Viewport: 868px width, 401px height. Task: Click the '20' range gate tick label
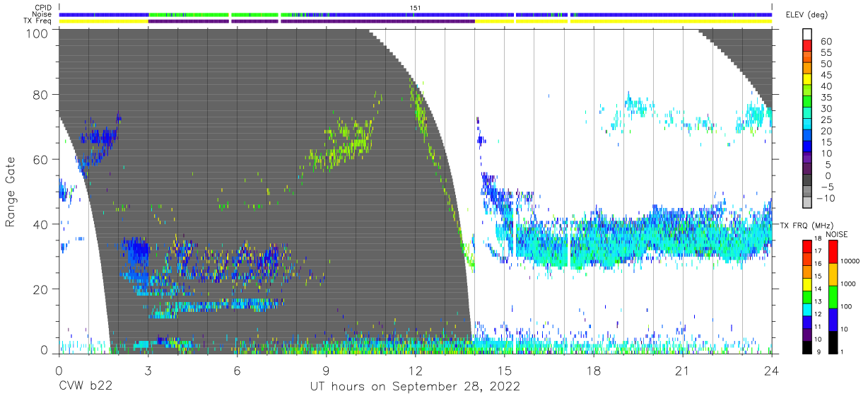(40, 289)
